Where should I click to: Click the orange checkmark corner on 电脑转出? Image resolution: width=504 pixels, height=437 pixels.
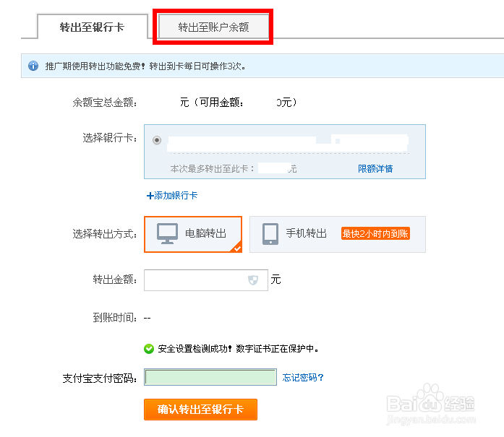(x=236, y=247)
